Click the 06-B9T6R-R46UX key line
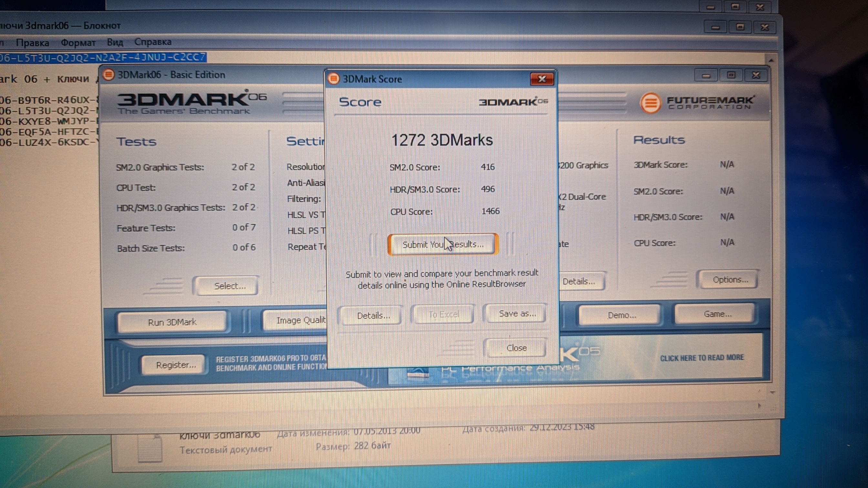Viewport: 868px width, 488px height. pyautogui.click(x=49, y=100)
